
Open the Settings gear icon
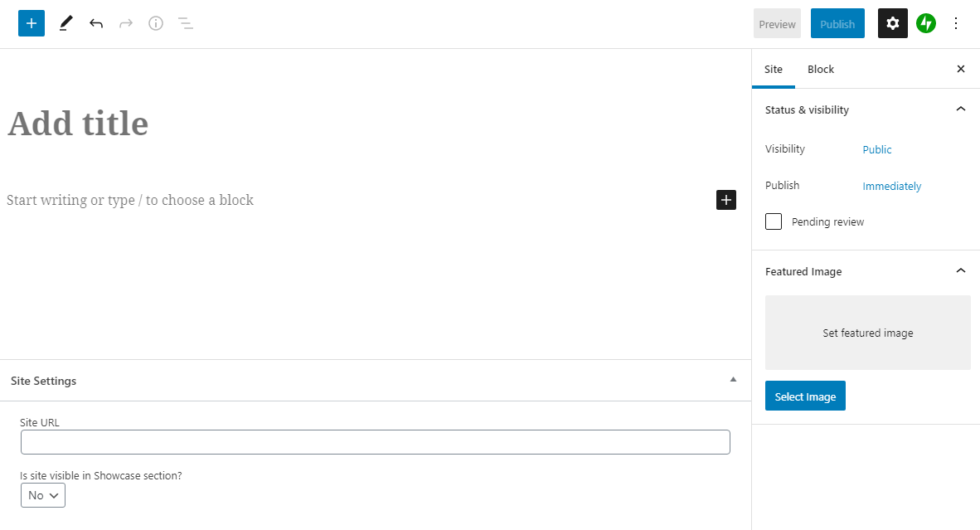point(892,23)
